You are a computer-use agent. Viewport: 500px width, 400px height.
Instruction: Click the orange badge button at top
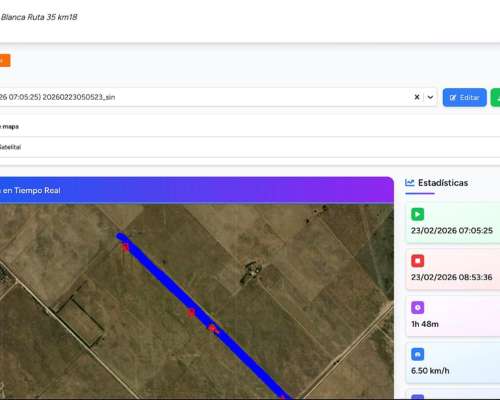coord(5,60)
